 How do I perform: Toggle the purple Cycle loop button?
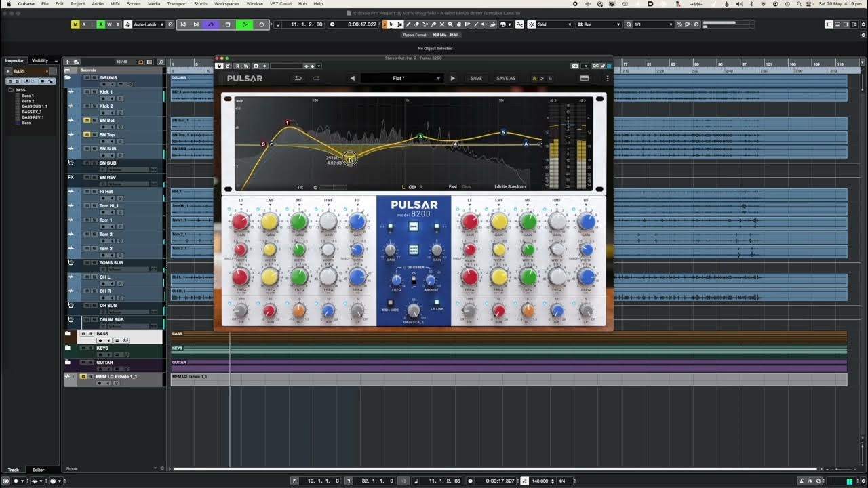pos(210,24)
